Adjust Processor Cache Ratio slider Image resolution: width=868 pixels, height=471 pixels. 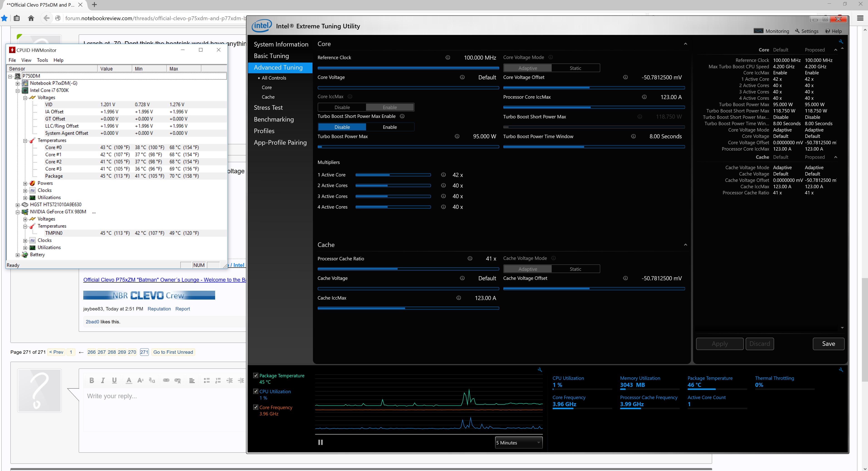pos(408,269)
